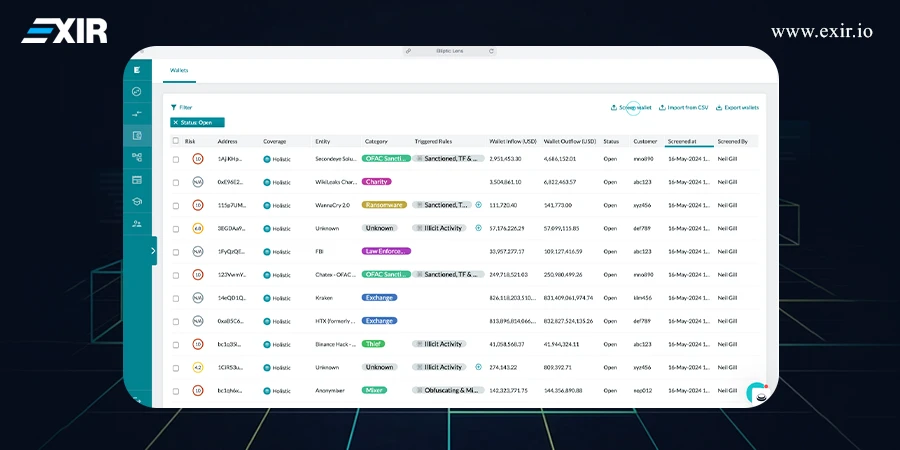Open the chat support widget icon
This screenshot has height=450, width=900.
point(758,393)
